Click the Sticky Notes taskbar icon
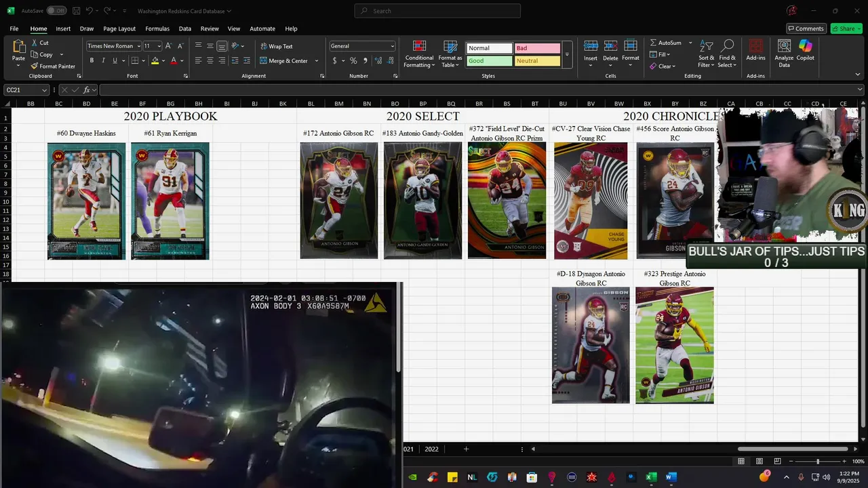Screen dimensions: 868x488 [452, 477]
